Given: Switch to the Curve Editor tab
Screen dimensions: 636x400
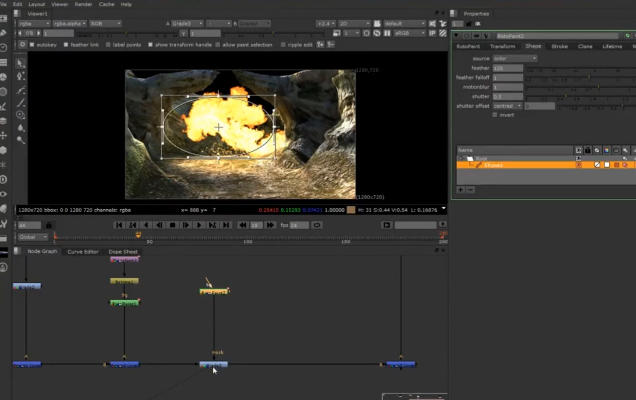Looking at the screenshot, I should (82, 251).
